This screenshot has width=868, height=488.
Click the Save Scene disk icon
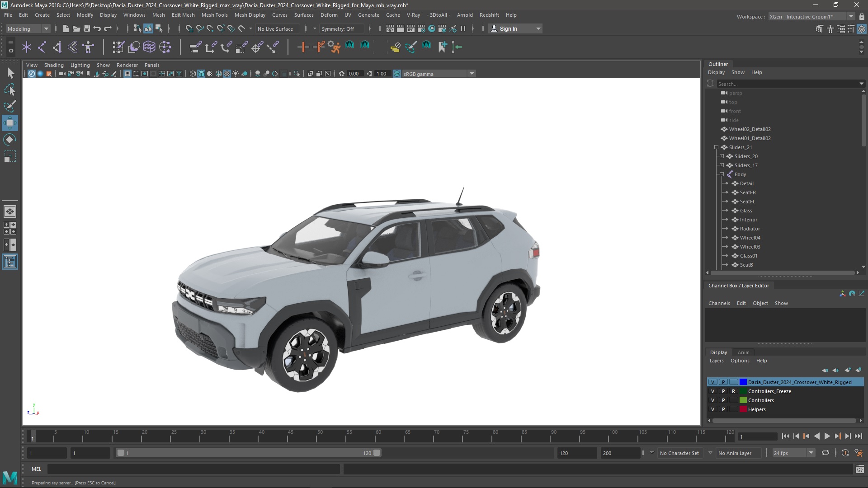tap(86, 28)
